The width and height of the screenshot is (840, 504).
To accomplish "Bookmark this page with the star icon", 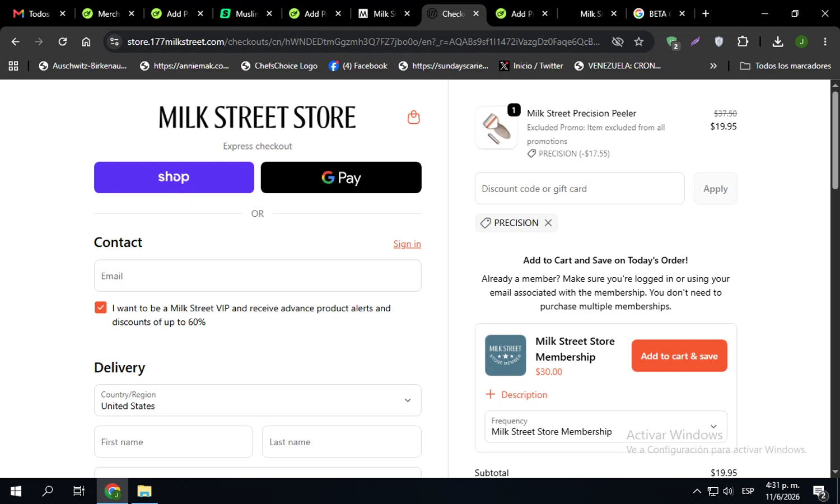I will pyautogui.click(x=639, y=41).
